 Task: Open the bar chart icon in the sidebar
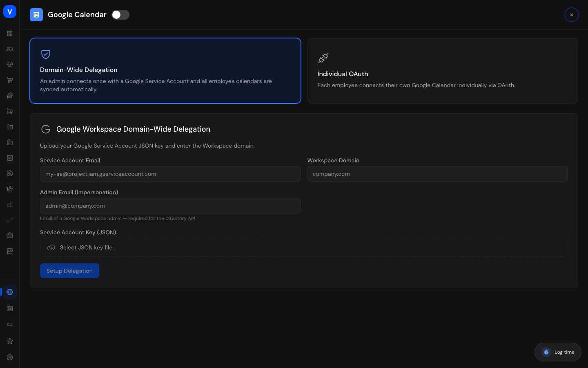click(10, 204)
